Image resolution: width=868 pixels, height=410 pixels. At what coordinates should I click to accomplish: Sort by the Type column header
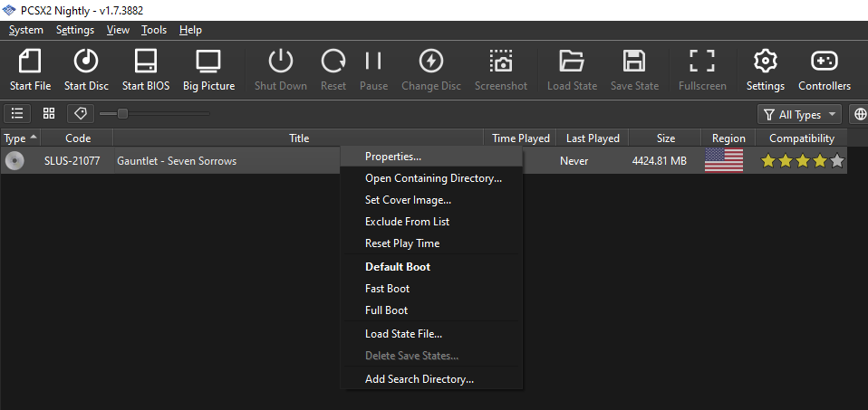click(x=21, y=138)
